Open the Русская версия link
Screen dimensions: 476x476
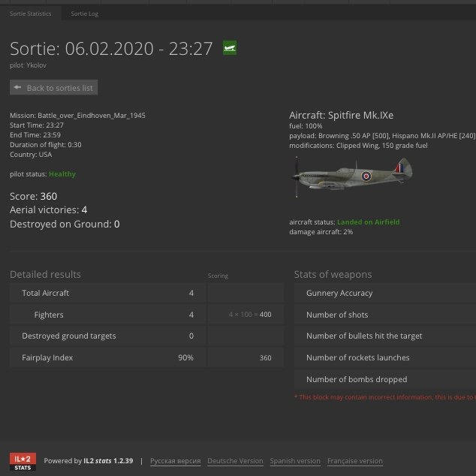pyautogui.click(x=176, y=461)
